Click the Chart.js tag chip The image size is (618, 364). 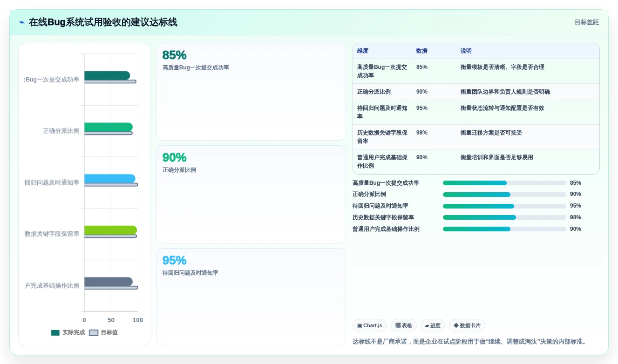tap(370, 326)
